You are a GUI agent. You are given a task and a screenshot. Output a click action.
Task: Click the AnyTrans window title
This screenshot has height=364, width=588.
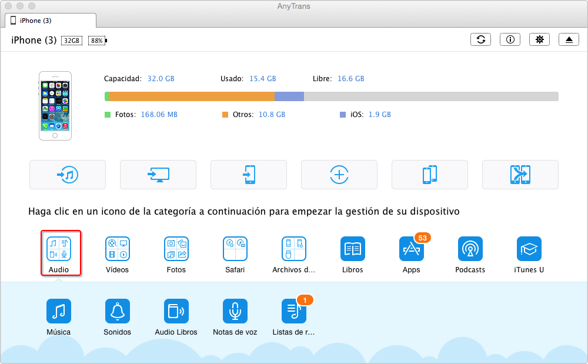tap(293, 6)
